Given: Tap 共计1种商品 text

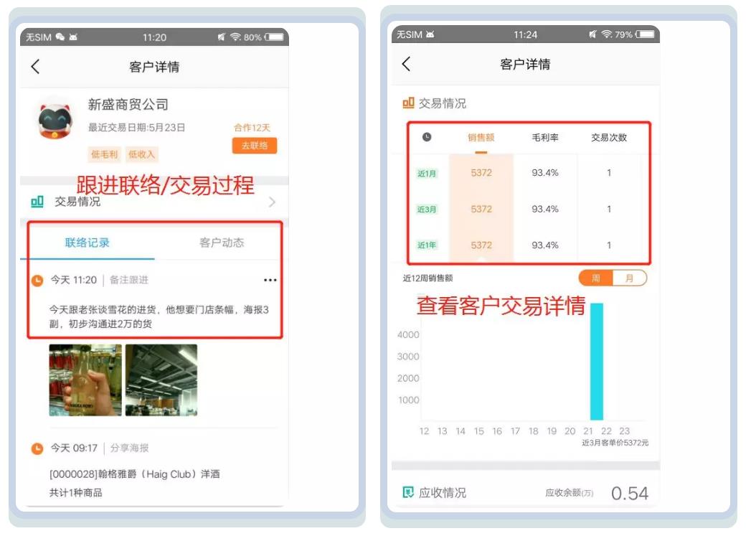Looking at the screenshot, I should click(76, 492).
